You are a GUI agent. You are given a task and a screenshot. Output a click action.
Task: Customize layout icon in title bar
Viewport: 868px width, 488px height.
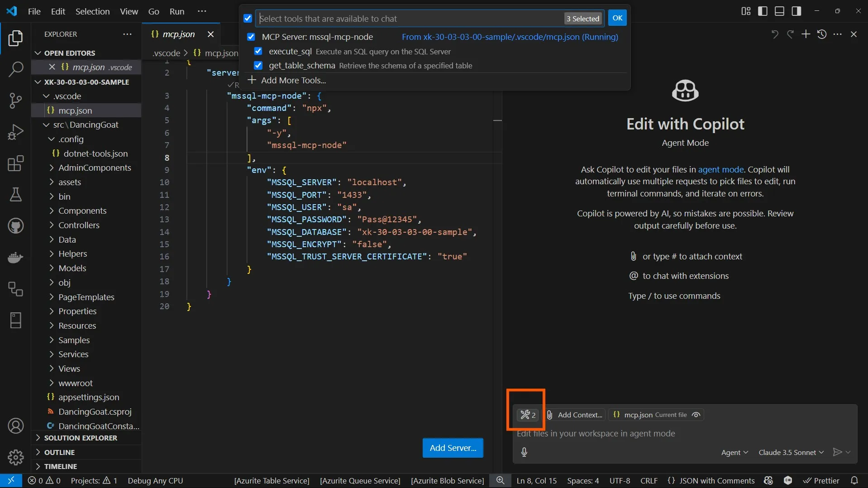pos(746,11)
